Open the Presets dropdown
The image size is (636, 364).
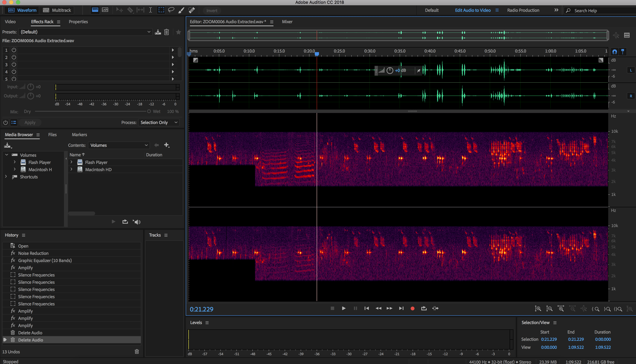[x=85, y=32]
